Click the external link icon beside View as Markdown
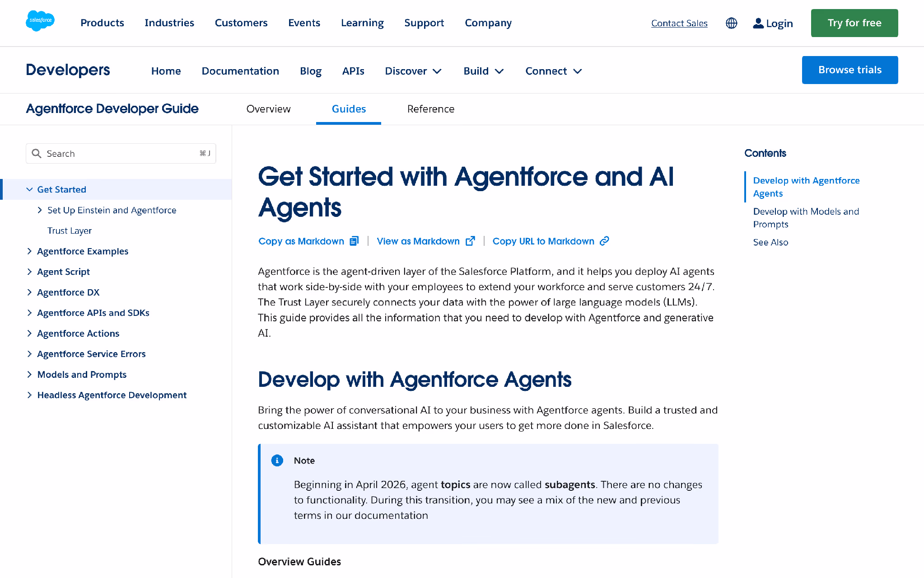The image size is (924, 578). (470, 241)
